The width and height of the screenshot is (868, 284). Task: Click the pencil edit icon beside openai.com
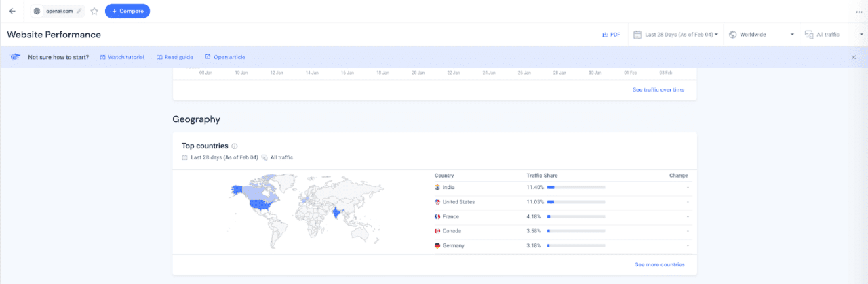[x=79, y=11]
